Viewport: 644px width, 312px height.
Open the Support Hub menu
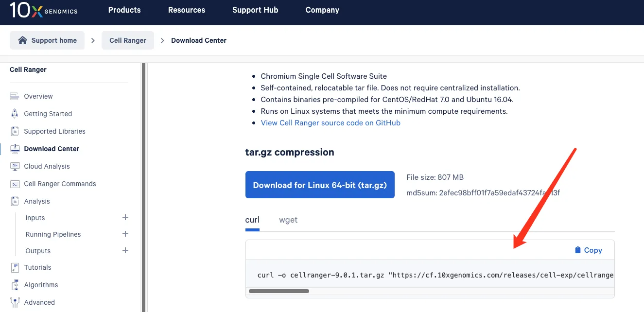tap(255, 10)
